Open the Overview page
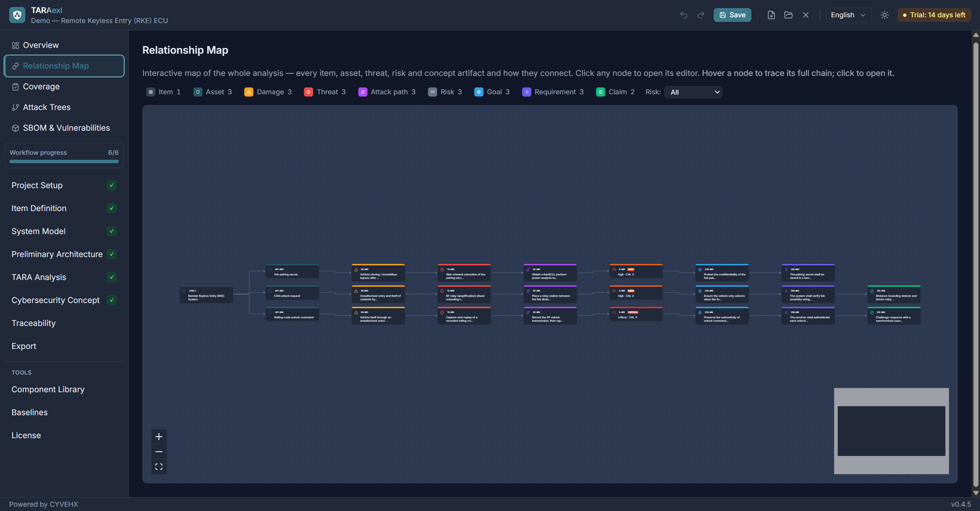Viewport: 980px width, 511px height. [64, 45]
